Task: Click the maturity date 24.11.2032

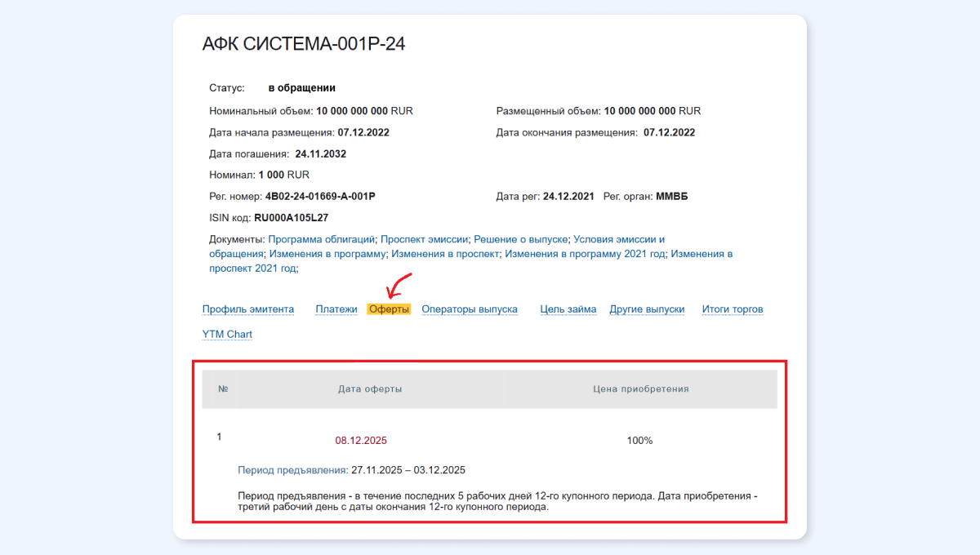Action: click(321, 153)
